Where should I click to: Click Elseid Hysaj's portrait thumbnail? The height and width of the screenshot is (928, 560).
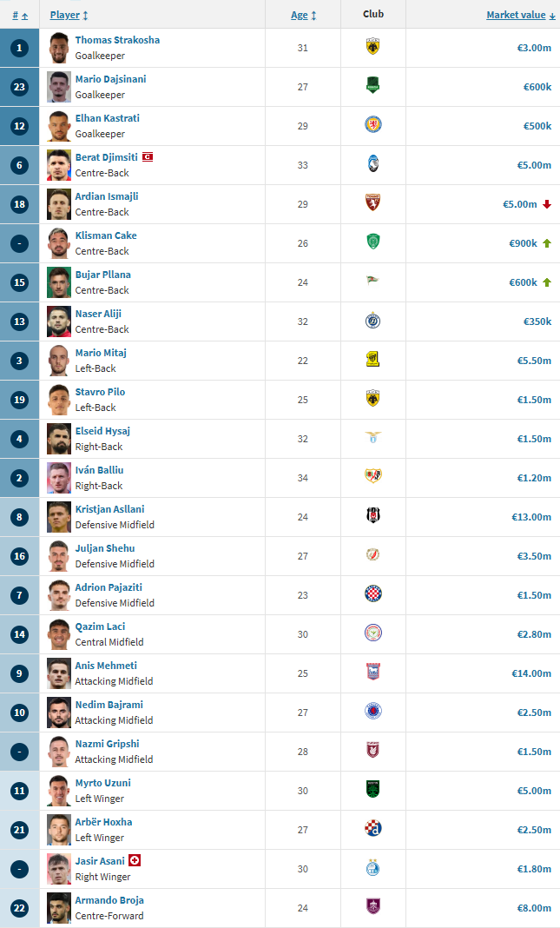58,439
